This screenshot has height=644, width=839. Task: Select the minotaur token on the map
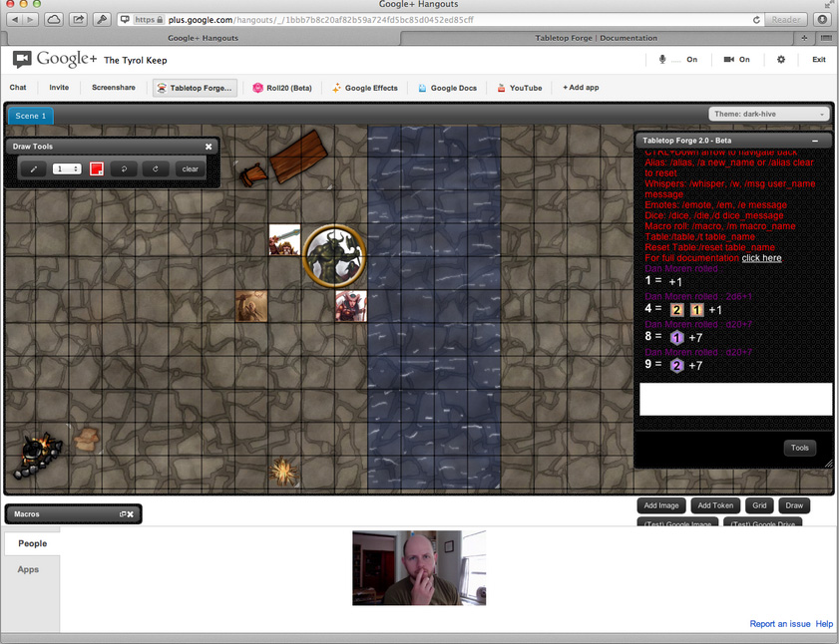tap(334, 256)
